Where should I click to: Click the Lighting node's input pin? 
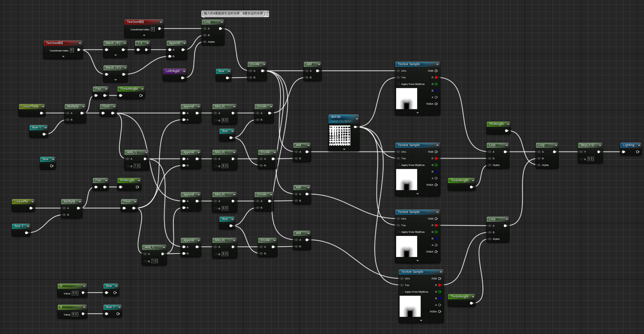click(x=624, y=152)
